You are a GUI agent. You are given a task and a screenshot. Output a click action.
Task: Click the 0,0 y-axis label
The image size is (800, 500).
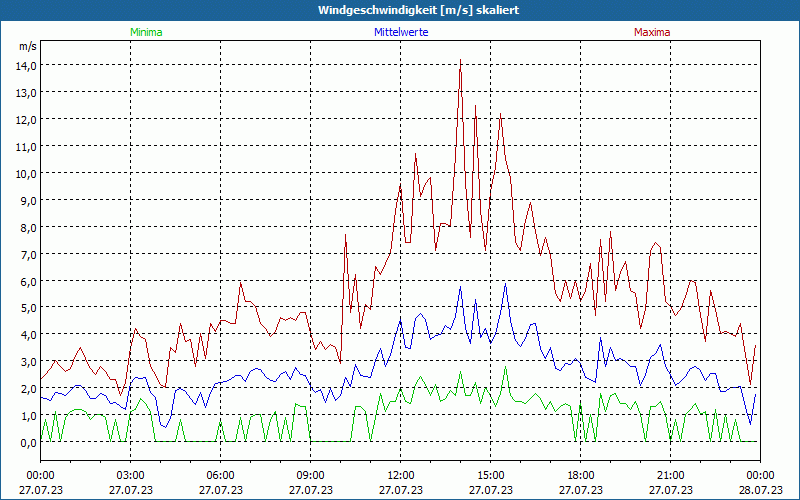(x=26, y=443)
